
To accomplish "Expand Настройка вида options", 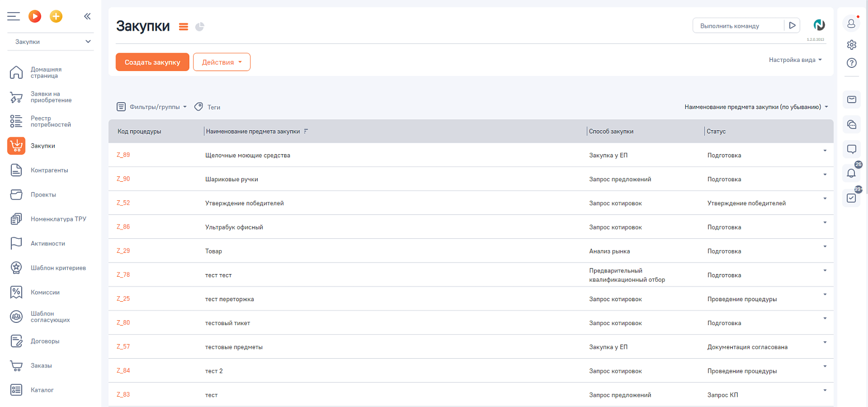I will point(795,60).
